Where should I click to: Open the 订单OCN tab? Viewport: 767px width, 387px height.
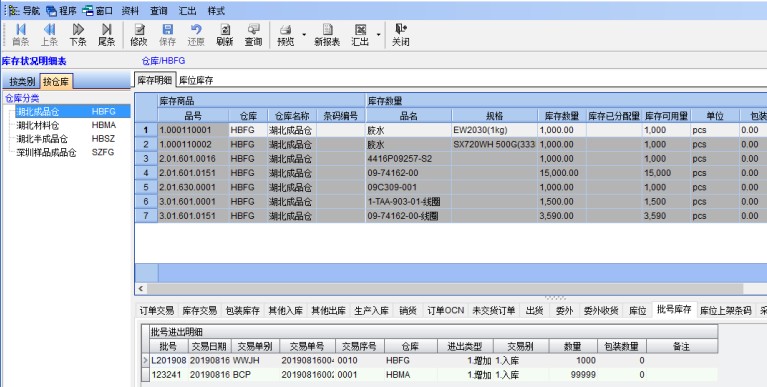[x=445, y=311]
